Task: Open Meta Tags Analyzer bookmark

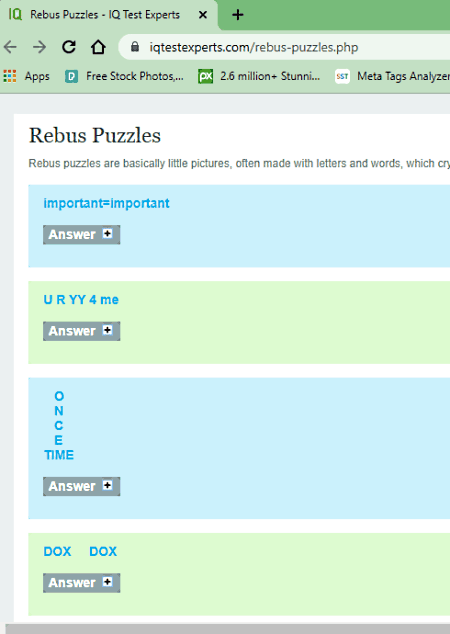Action: tap(392, 76)
